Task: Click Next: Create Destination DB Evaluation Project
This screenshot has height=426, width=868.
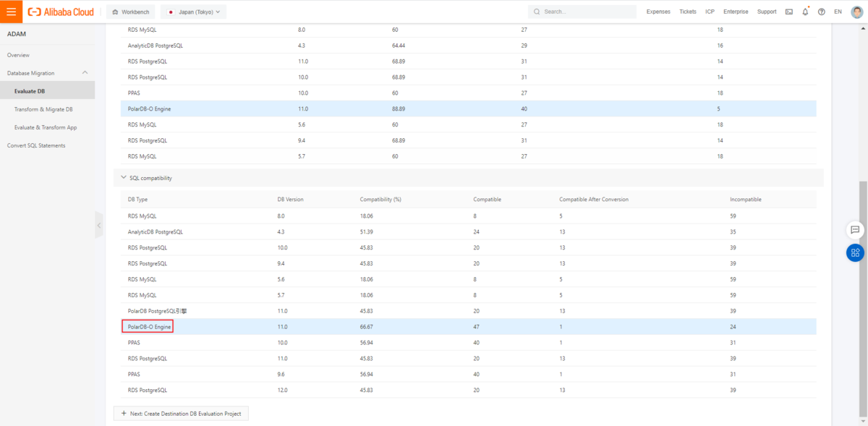Action: click(181, 413)
